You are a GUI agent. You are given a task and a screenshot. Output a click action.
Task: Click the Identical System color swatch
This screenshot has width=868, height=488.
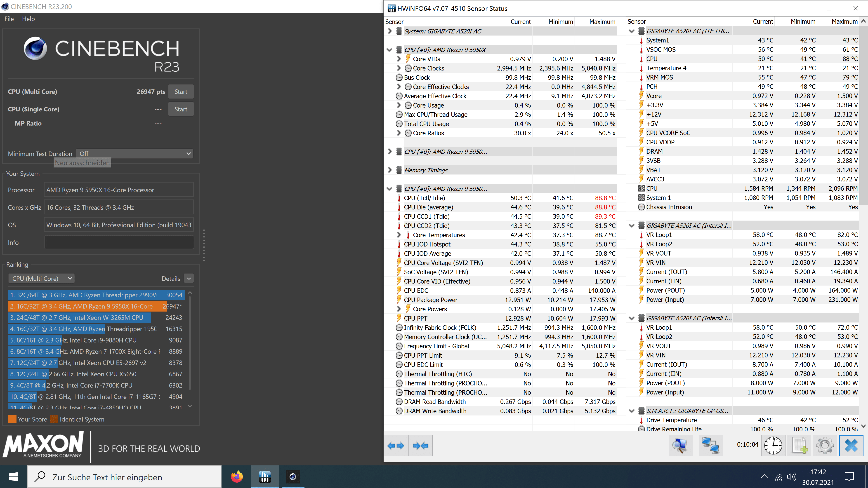54,419
